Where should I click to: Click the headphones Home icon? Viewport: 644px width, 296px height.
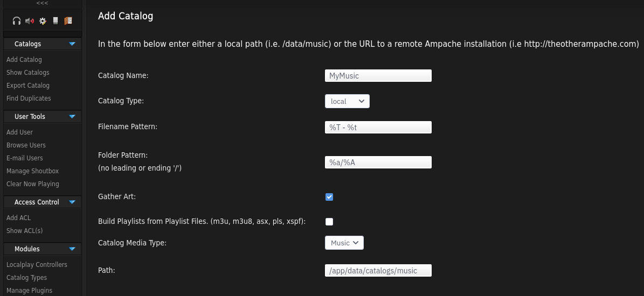[x=17, y=21]
